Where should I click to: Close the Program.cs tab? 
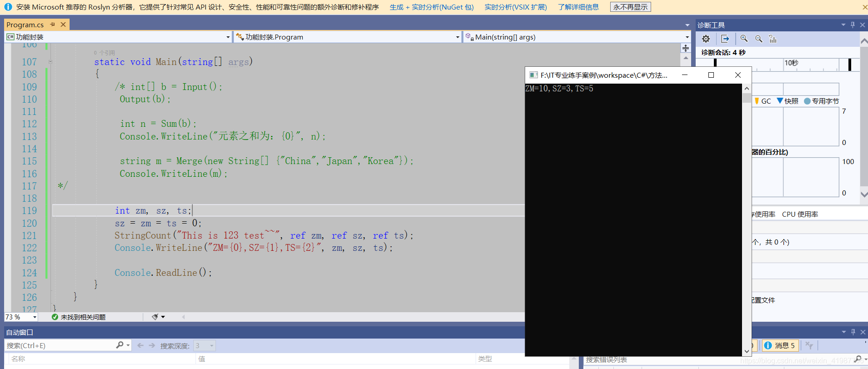63,25
